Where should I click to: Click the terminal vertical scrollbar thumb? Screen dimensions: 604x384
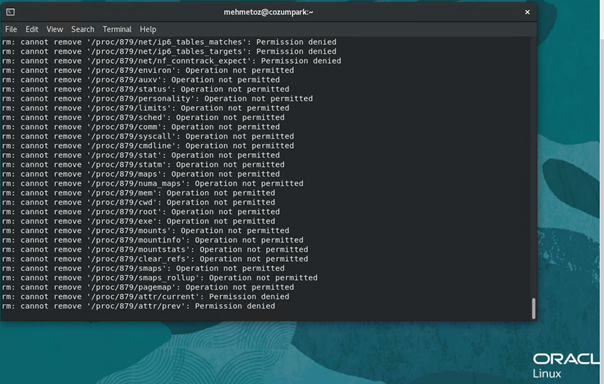[534, 308]
